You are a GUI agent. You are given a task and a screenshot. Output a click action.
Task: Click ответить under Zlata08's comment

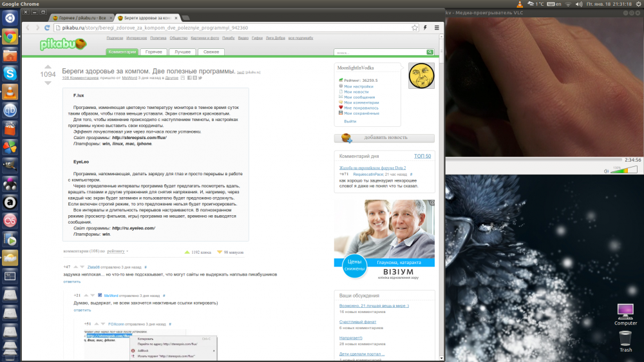coord(72,281)
